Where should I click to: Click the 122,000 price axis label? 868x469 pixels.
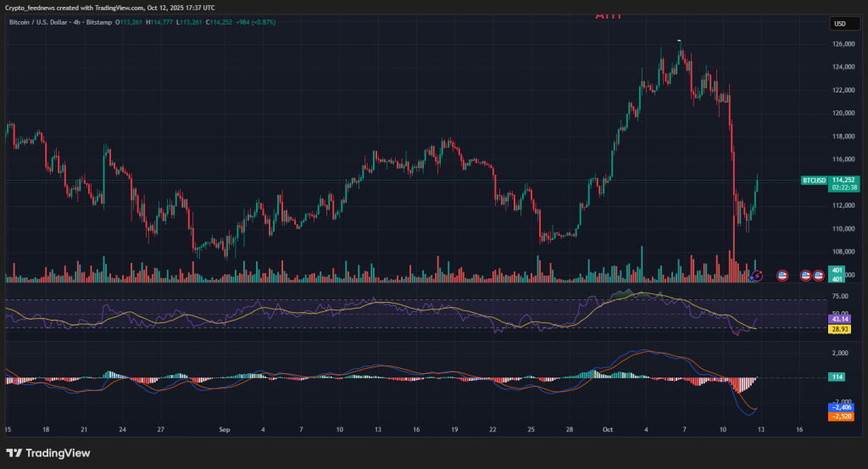click(843, 90)
